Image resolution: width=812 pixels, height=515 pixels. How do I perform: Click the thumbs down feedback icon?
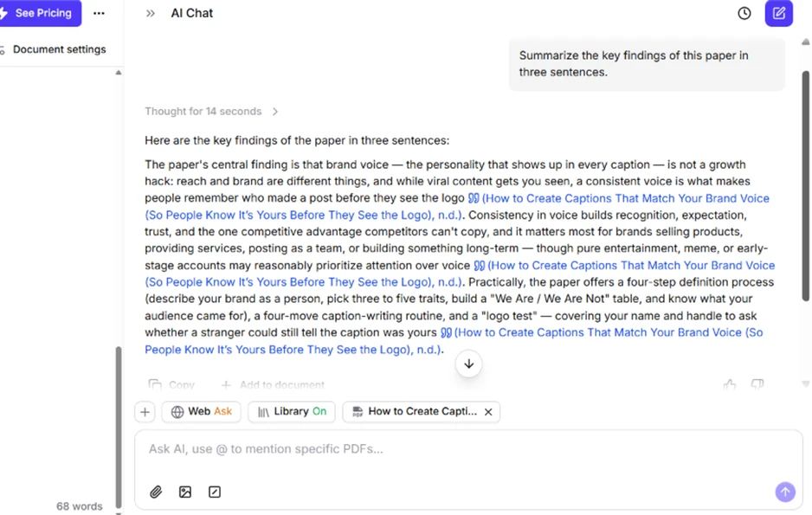coord(757,384)
